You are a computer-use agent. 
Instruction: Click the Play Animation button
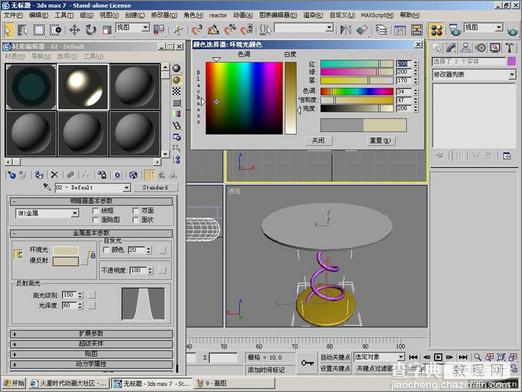pyautogui.click(x=438, y=357)
